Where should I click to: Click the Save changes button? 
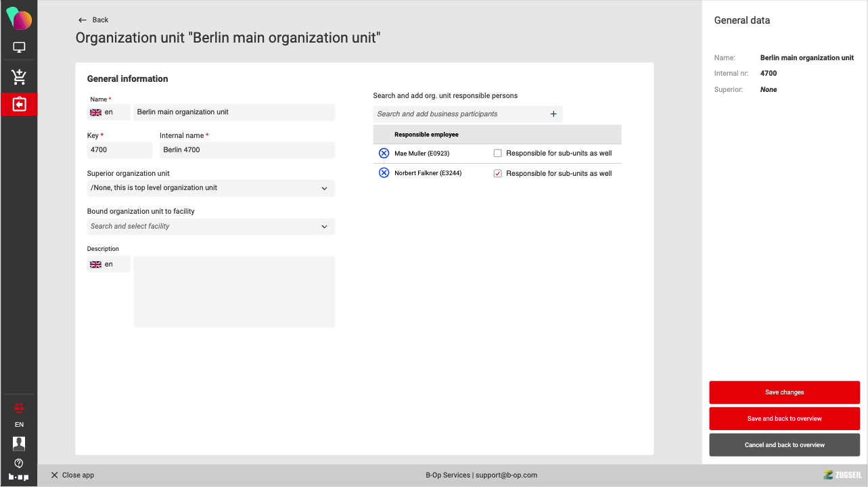(x=784, y=392)
